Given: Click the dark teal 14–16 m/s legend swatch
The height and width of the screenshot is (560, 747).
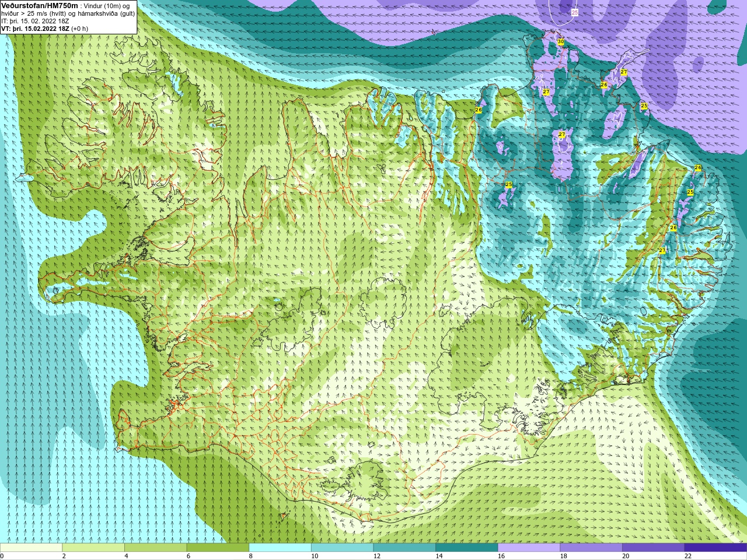Looking at the screenshot, I should pos(467,548).
